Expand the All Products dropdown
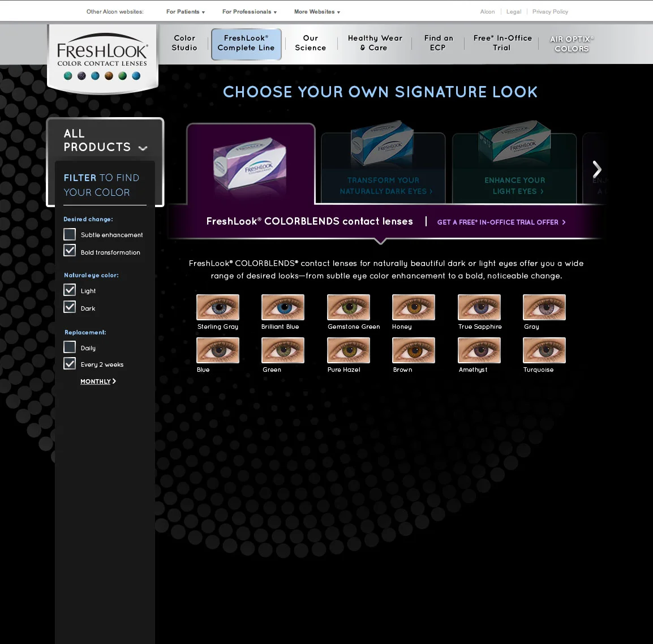653x644 pixels. (x=105, y=140)
